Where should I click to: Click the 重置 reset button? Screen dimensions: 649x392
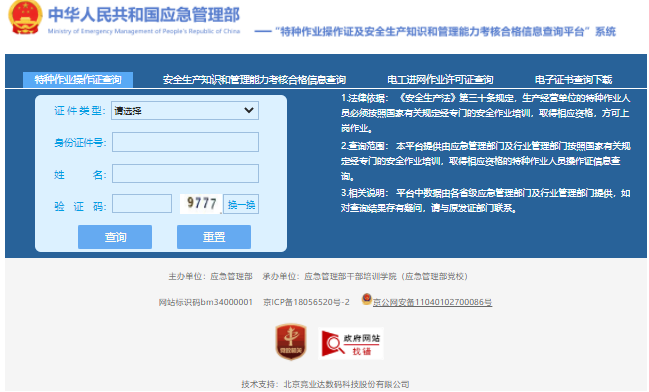(214, 237)
